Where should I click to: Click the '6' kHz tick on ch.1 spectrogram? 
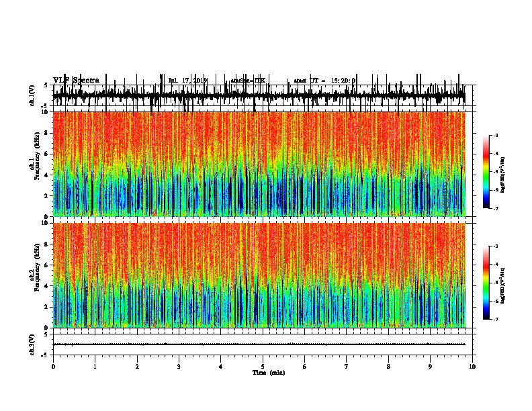(47, 154)
